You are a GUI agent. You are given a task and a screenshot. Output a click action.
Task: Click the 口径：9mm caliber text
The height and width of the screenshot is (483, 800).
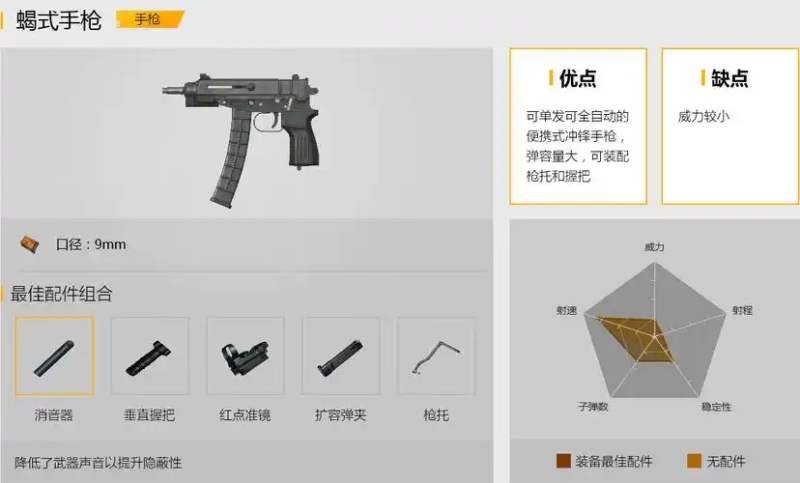91,244
